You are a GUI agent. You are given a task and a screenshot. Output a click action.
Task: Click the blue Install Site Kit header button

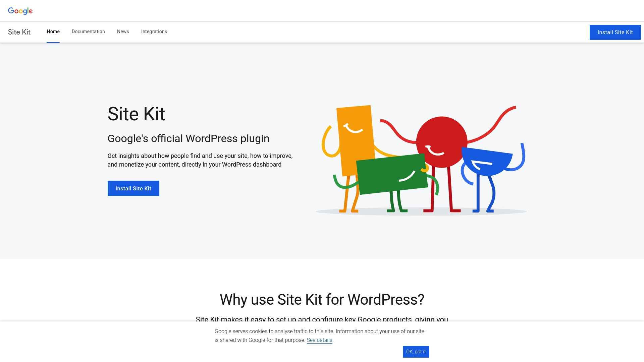(x=615, y=32)
